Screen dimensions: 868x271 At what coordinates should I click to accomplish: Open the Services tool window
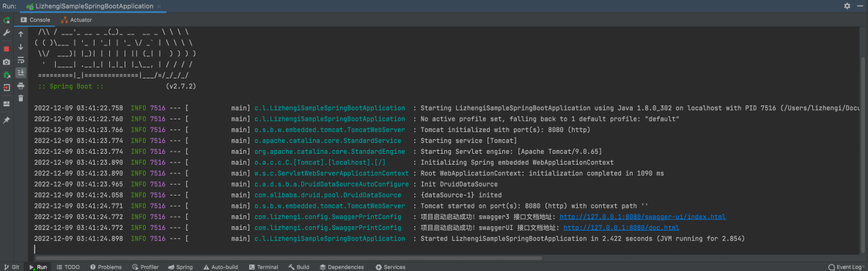pos(390,267)
